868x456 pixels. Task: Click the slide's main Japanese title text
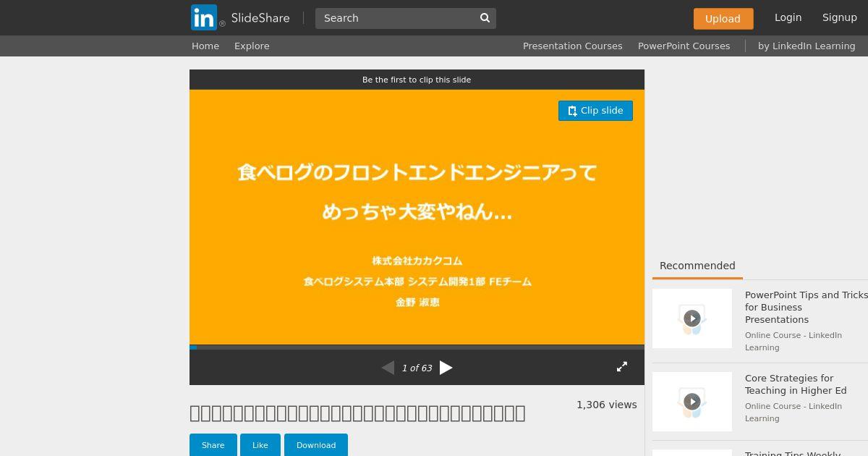(x=417, y=192)
